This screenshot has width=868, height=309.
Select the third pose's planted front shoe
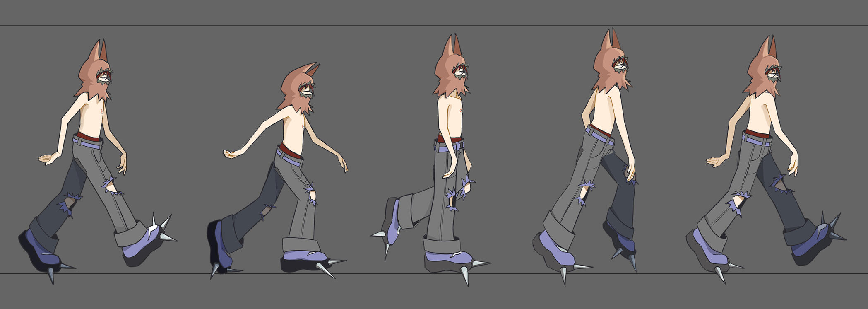449,261
